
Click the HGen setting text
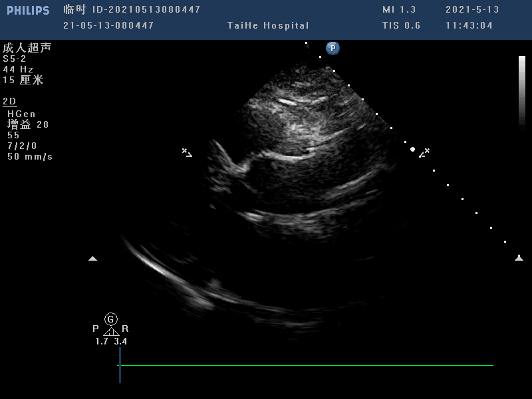(x=21, y=114)
